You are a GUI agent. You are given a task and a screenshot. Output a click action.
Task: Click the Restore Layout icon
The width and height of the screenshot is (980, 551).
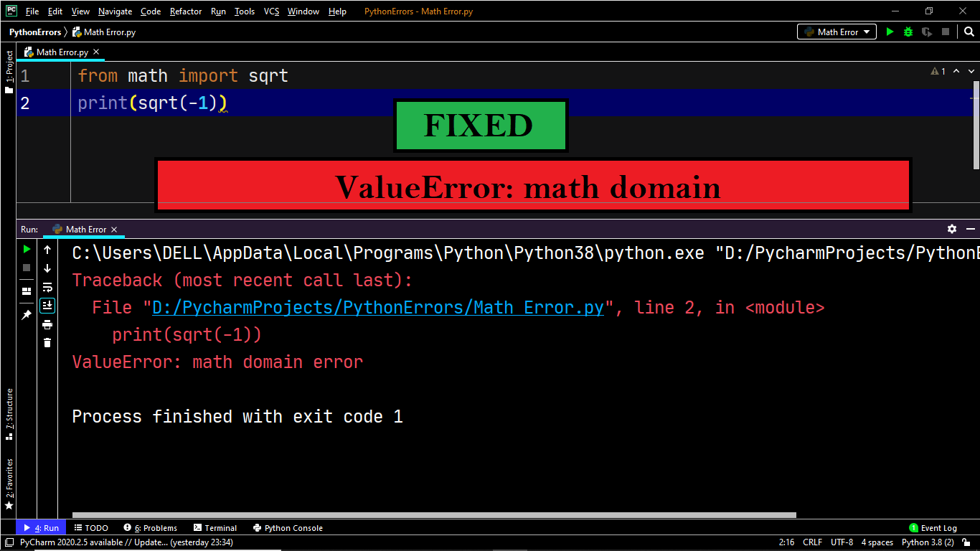pos(26,288)
